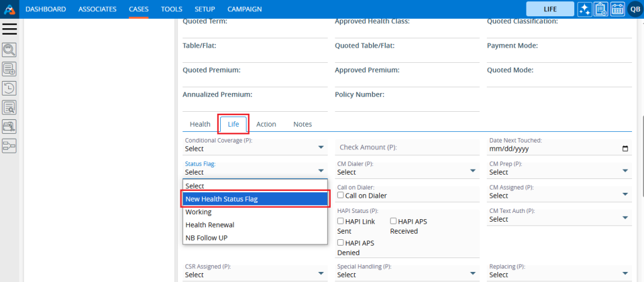644x282 pixels.
Task: Open the QB user profile avatar
Action: (x=634, y=9)
